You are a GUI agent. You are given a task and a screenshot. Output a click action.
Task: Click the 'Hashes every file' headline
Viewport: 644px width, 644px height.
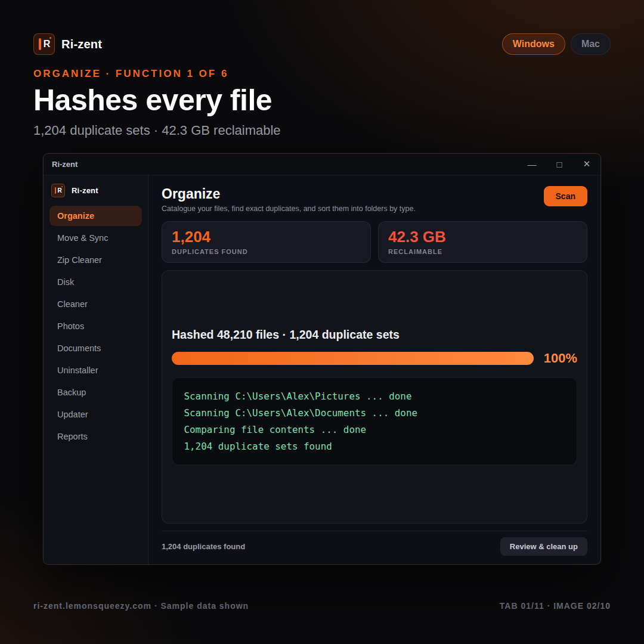[153, 100]
